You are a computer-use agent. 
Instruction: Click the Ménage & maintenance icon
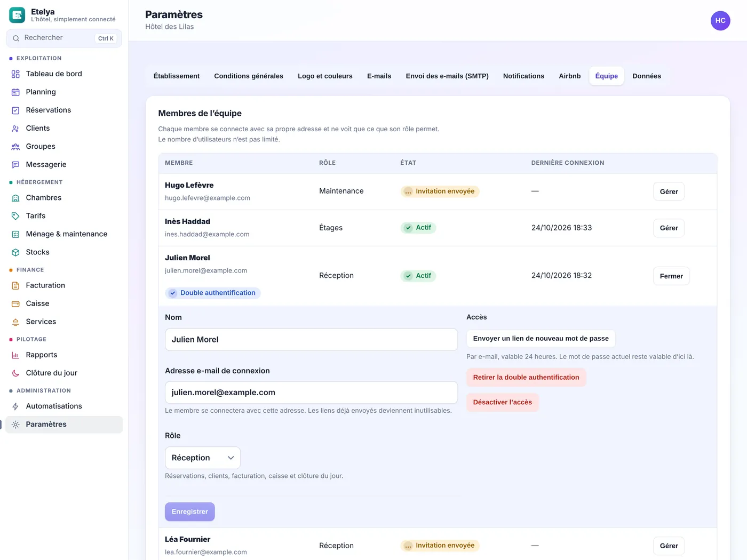pos(15,234)
